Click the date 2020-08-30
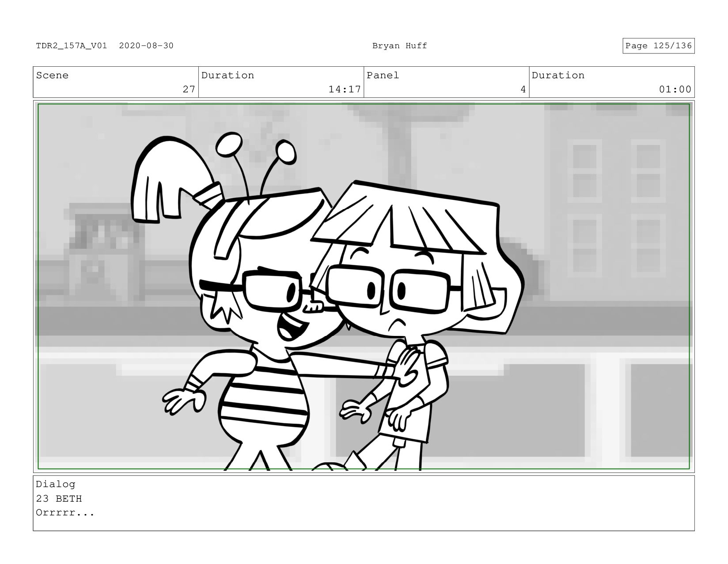The width and height of the screenshot is (728, 564). [x=146, y=46]
